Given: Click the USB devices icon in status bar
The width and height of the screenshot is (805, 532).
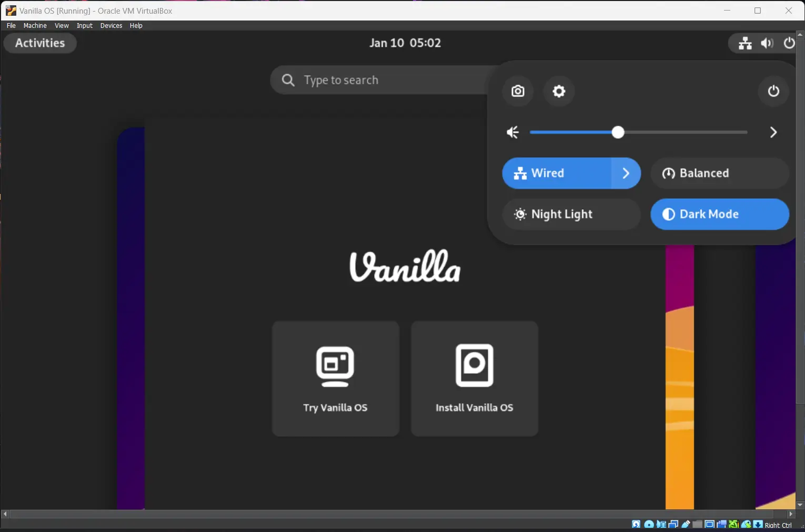Looking at the screenshot, I should pos(686,525).
